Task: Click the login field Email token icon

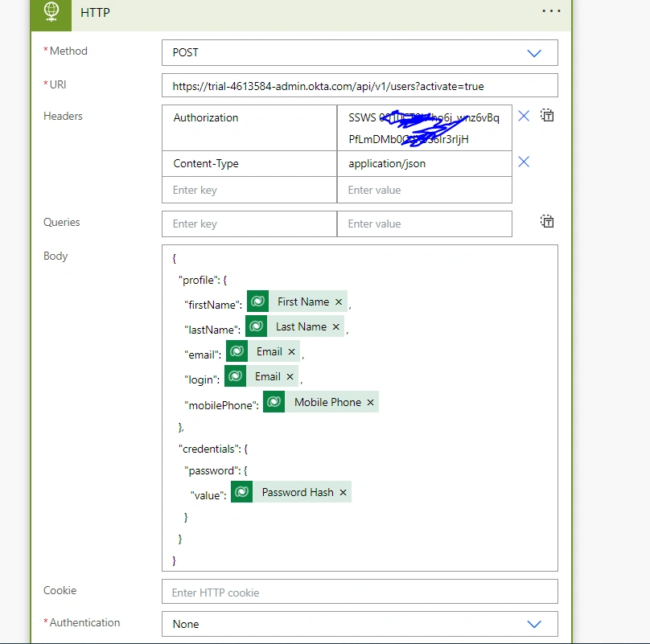Action: pos(235,376)
